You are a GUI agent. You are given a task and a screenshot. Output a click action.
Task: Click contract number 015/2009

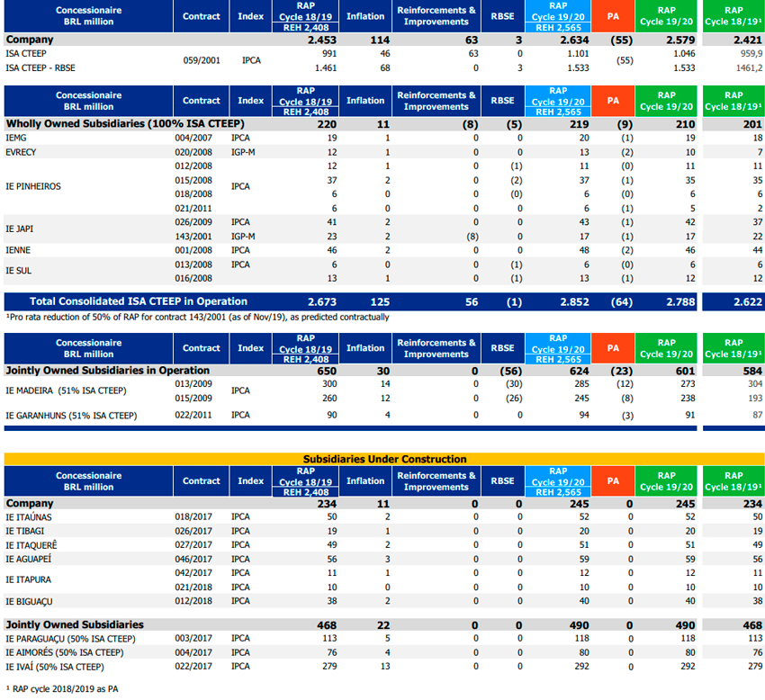(193, 398)
